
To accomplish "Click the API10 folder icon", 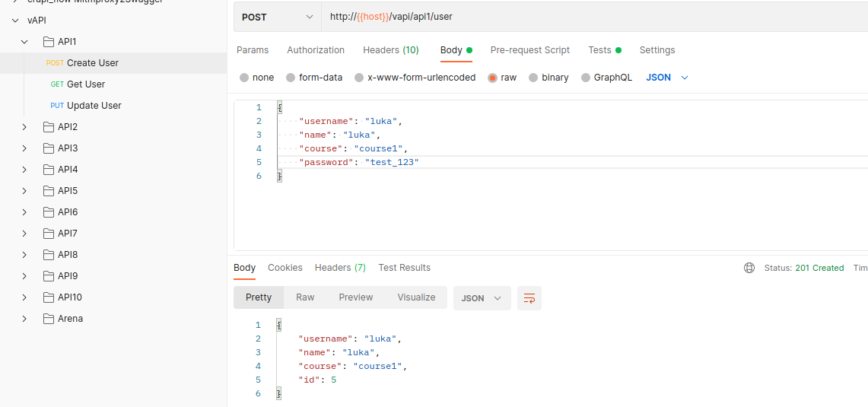I will 49,297.
